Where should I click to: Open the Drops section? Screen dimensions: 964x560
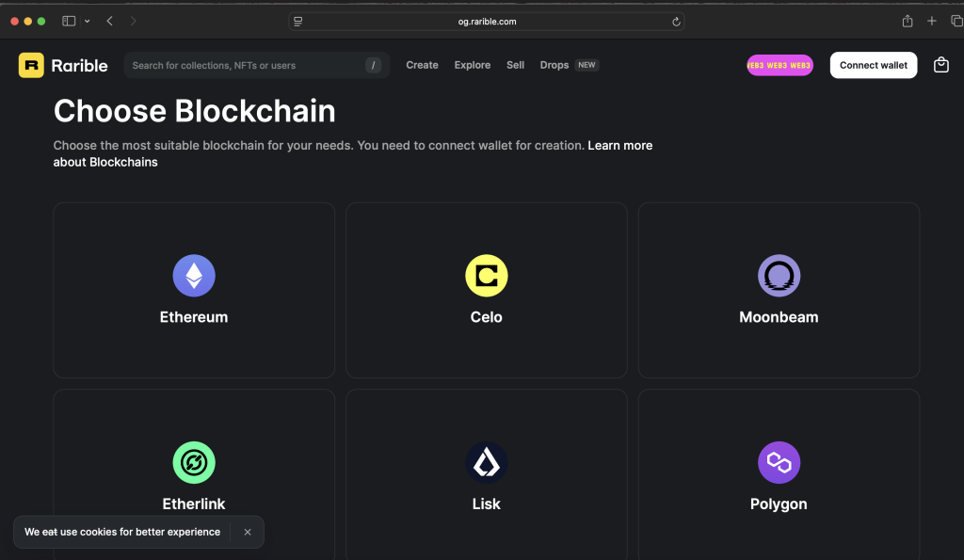click(554, 65)
